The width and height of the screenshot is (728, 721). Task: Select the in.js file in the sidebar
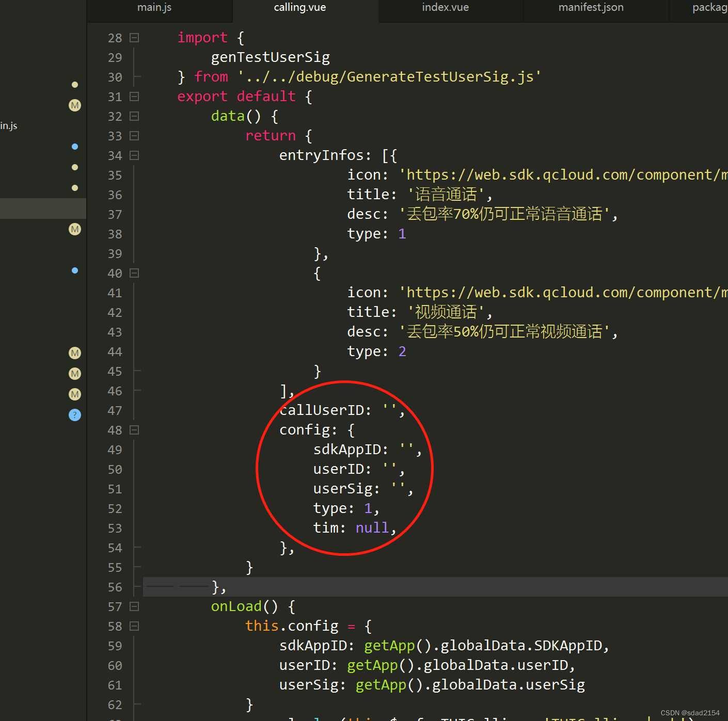click(x=9, y=126)
